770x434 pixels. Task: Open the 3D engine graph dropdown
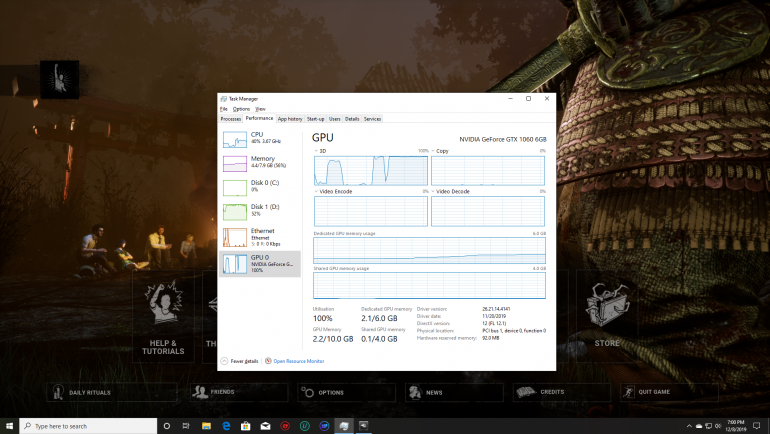coord(316,151)
